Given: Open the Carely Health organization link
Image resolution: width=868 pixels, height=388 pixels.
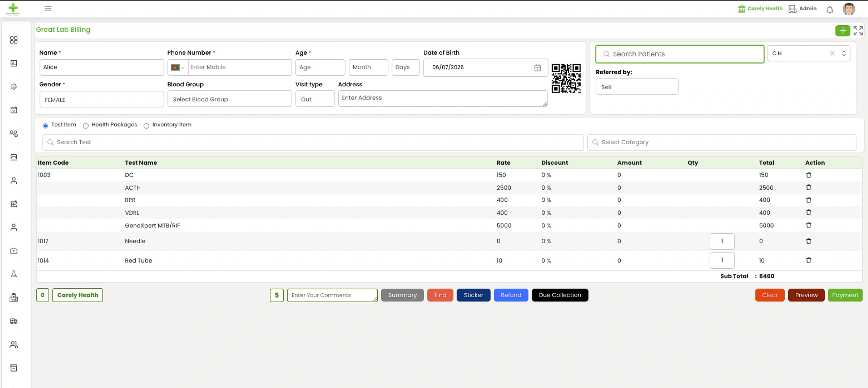Looking at the screenshot, I should tap(760, 9).
